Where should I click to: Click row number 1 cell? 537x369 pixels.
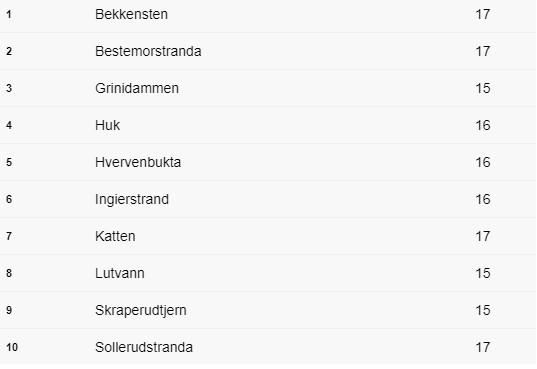tap(9, 14)
